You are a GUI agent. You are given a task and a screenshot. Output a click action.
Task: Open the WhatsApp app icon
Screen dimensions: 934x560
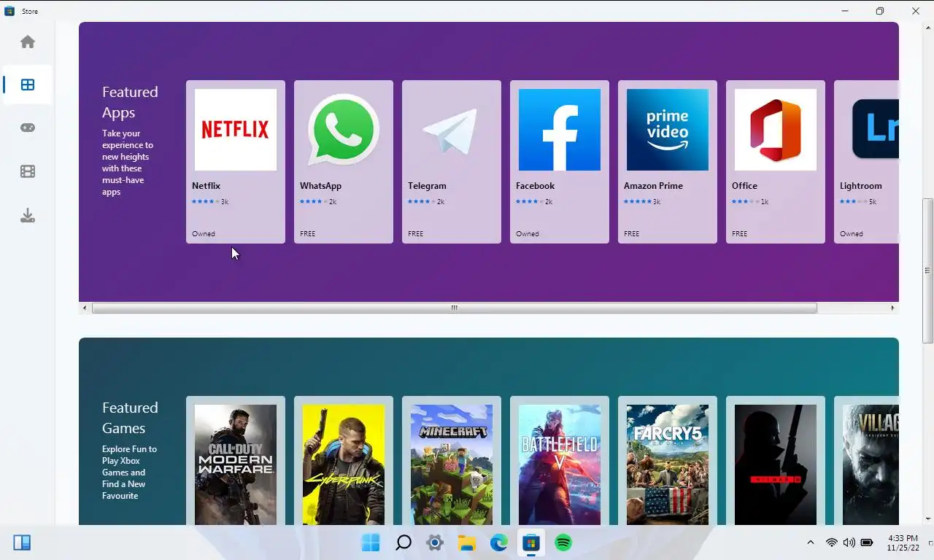click(x=344, y=130)
